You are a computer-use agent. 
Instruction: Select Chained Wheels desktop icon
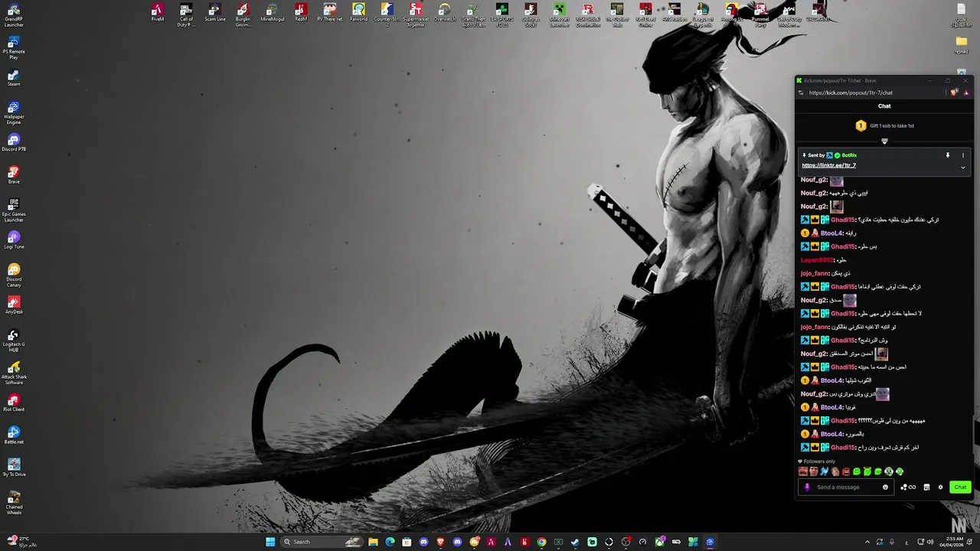pos(14,503)
